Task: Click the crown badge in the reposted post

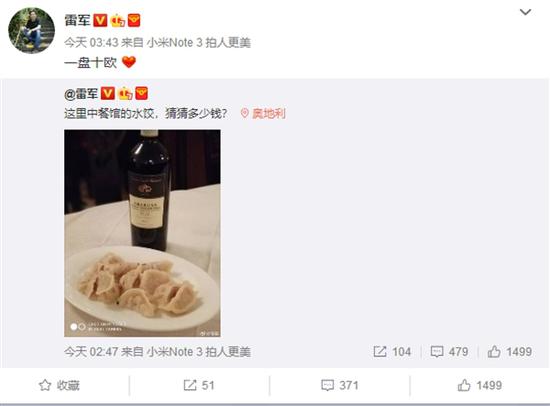Action: coord(125,94)
